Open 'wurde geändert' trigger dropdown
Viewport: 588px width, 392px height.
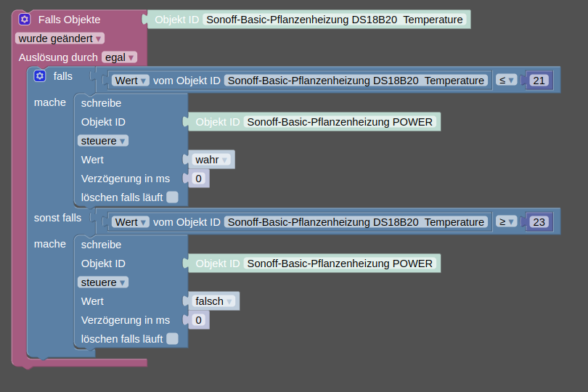[x=60, y=38]
